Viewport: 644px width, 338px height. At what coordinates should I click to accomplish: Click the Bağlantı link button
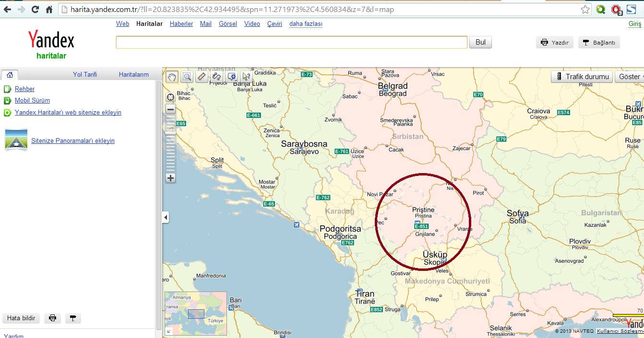[599, 43]
